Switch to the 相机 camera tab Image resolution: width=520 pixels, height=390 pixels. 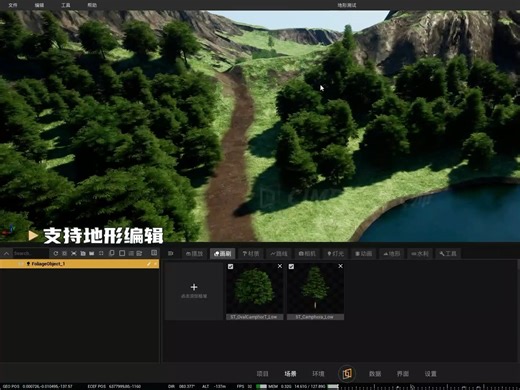[x=307, y=254]
